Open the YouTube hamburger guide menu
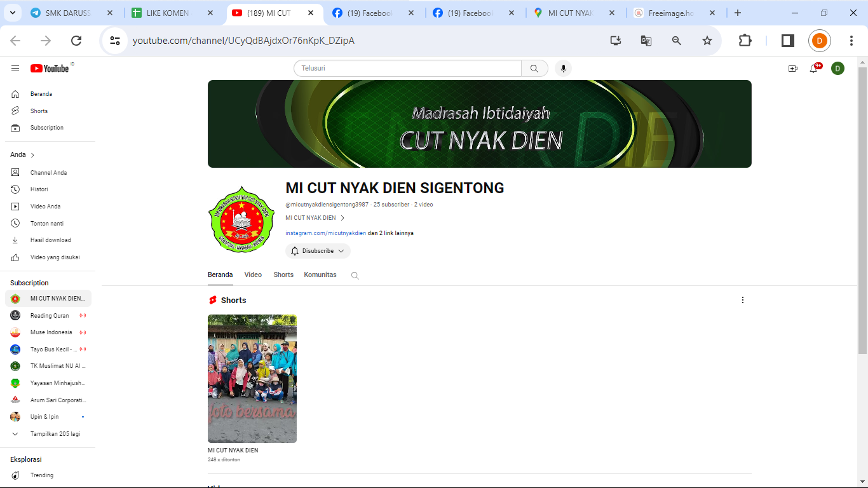 [15, 68]
